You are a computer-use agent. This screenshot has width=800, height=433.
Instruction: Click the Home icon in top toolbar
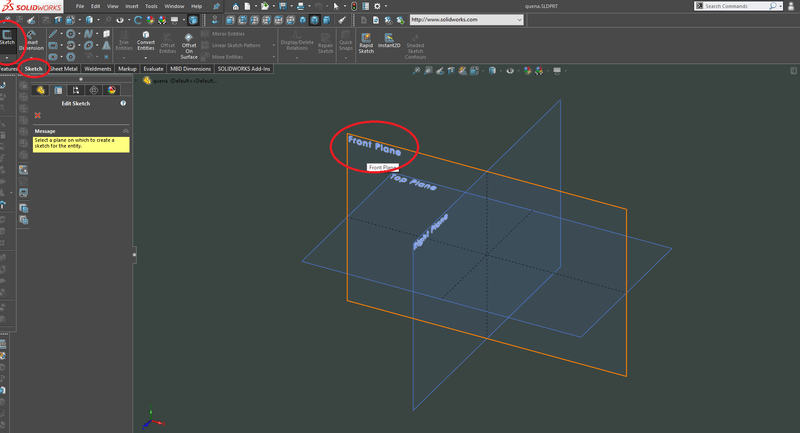tap(235, 6)
